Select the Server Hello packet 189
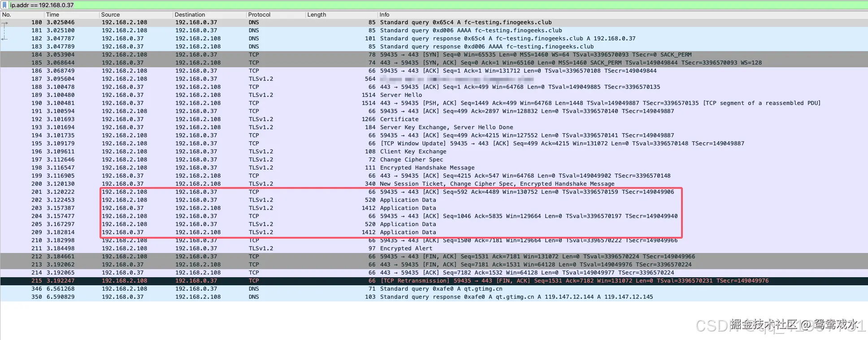The height and width of the screenshot is (340, 868). (434, 95)
